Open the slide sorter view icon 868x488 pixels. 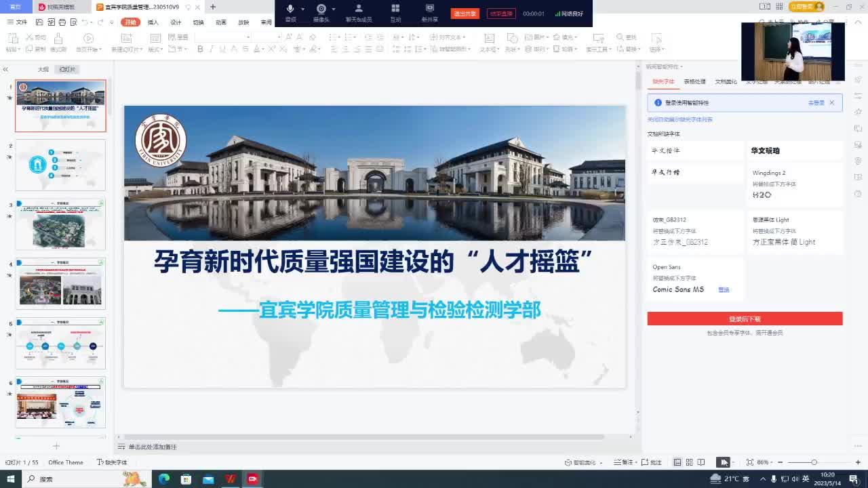coord(689,462)
